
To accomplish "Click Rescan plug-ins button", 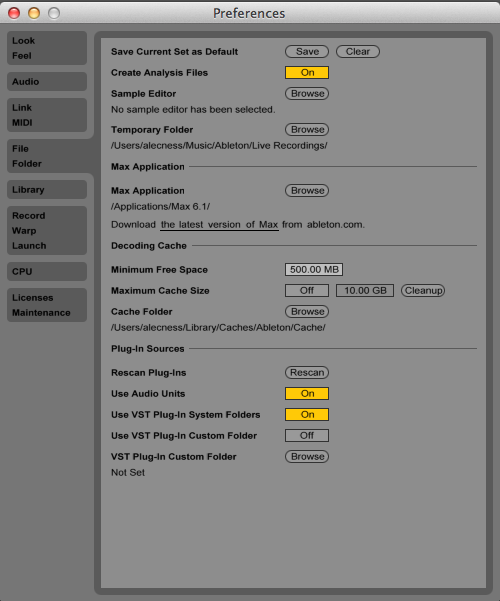I will pos(307,373).
